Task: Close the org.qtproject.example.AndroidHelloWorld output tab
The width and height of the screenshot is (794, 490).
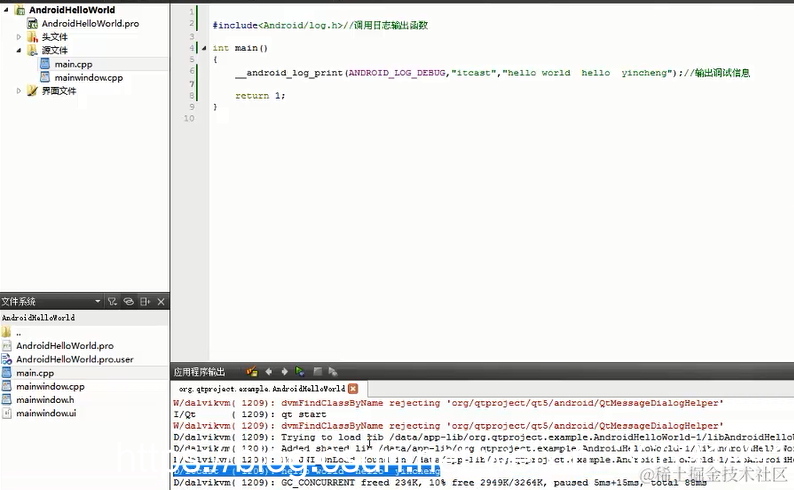Action: (x=353, y=389)
